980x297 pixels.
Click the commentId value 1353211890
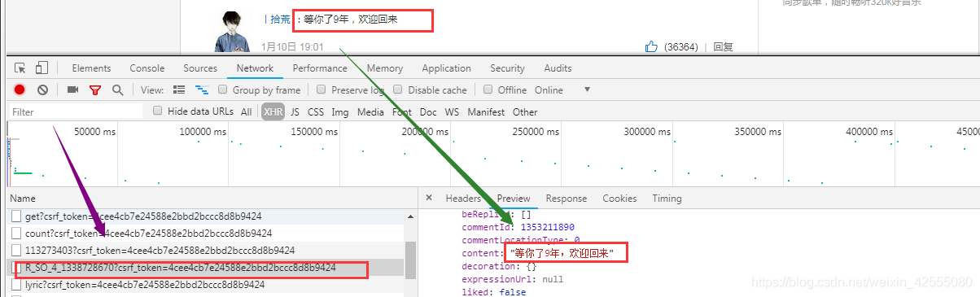point(547,227)
